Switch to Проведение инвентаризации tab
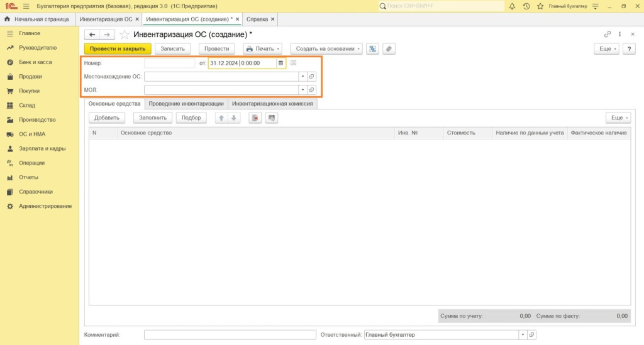This screenshot has width=644, height=345. pos(186,104)
